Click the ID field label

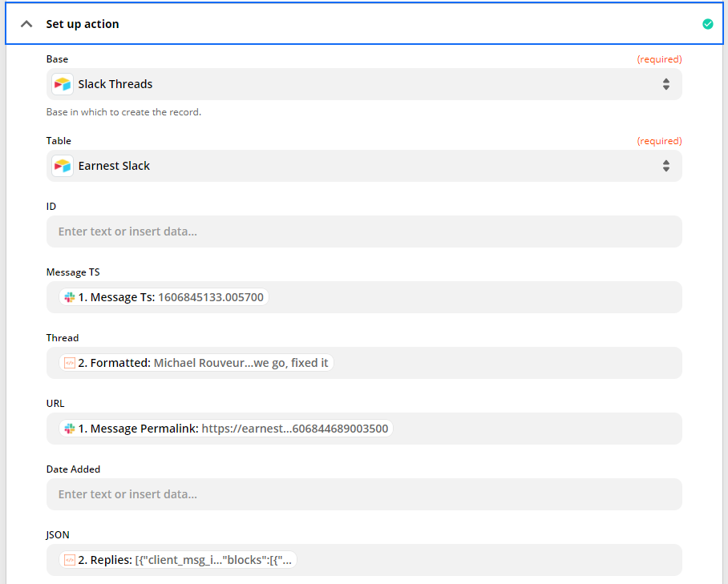(51, 207)
